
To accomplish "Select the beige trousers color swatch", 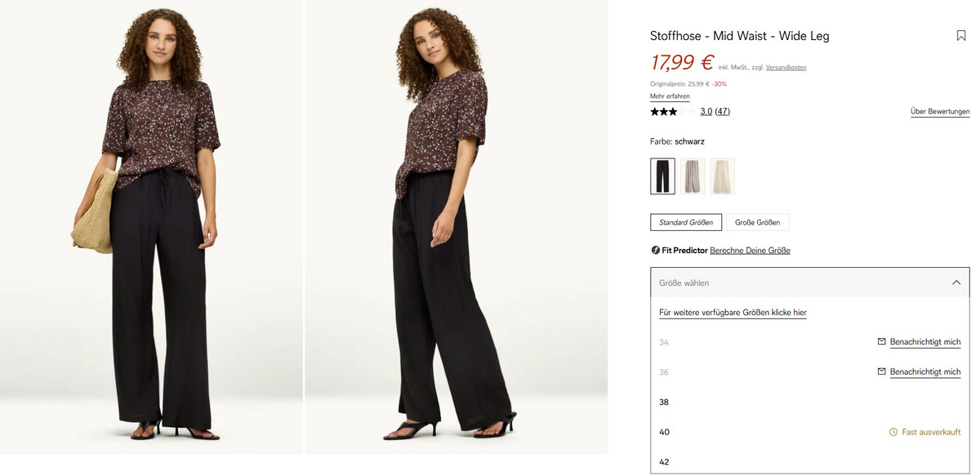I will [x=722, y=176].
